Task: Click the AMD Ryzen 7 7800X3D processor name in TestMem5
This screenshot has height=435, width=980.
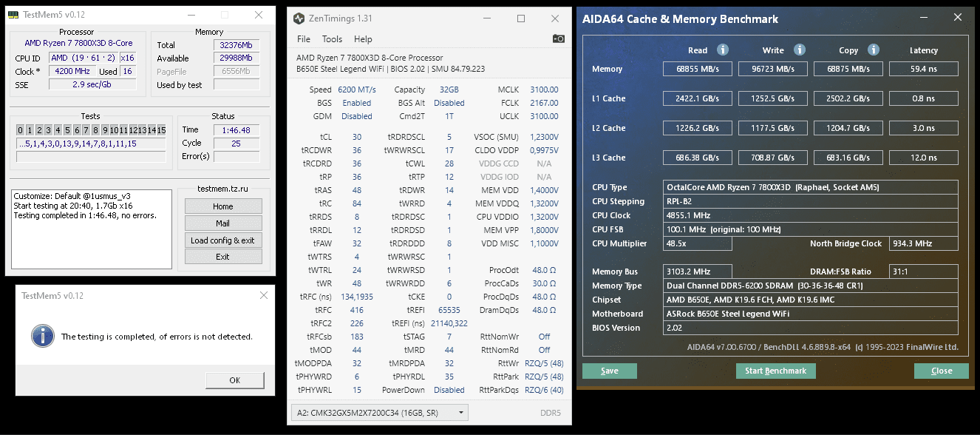Action: coord(78,44)
